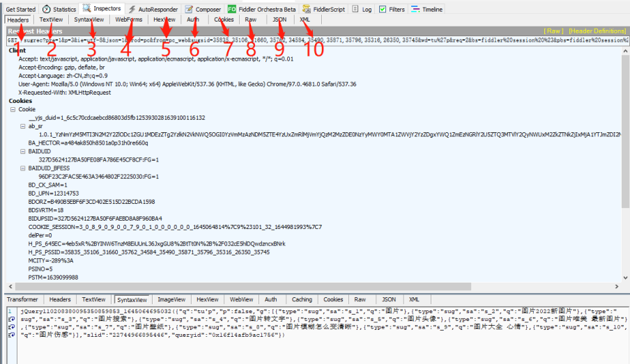This screenshot has height=364, width=630.
Task: Open the response Raw tab
Action: (x=360, y=299)
